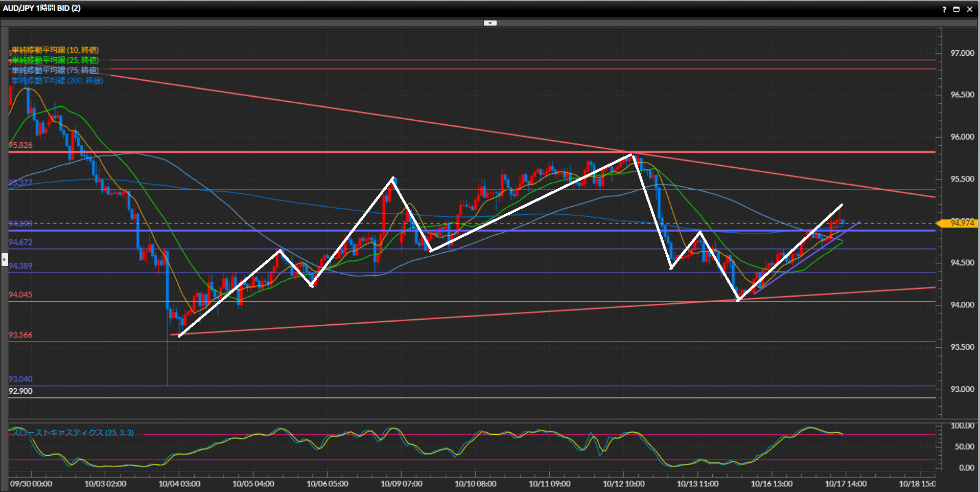Expand the left side panel arrow

click(x=5, y=260)
